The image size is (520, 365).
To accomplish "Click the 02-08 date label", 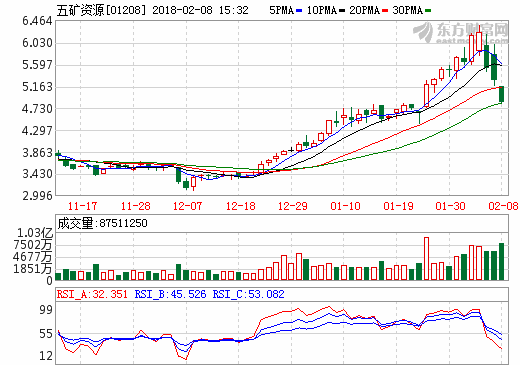I will coord(503,206).
